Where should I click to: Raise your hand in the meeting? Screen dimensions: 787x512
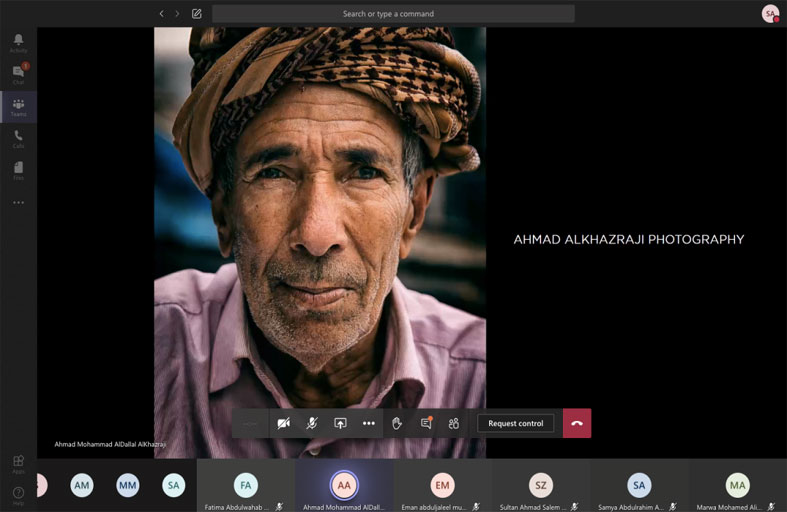tap(397, 423)
